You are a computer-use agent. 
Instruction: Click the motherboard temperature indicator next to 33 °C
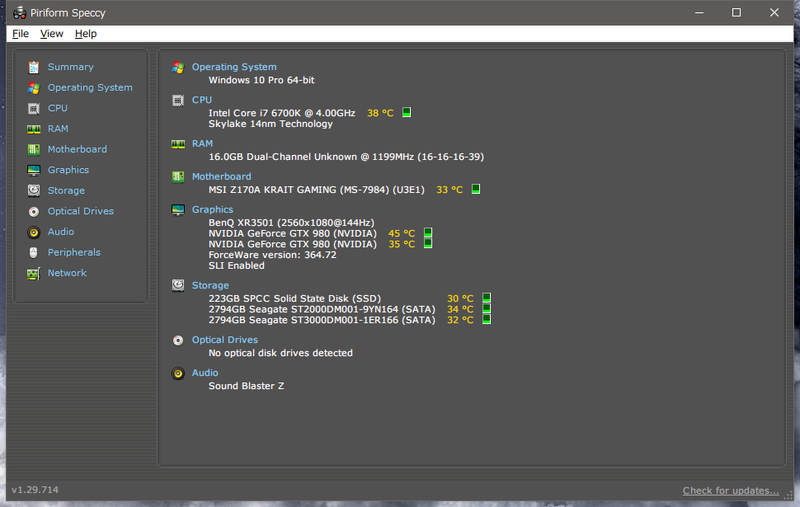click(476, 189)
